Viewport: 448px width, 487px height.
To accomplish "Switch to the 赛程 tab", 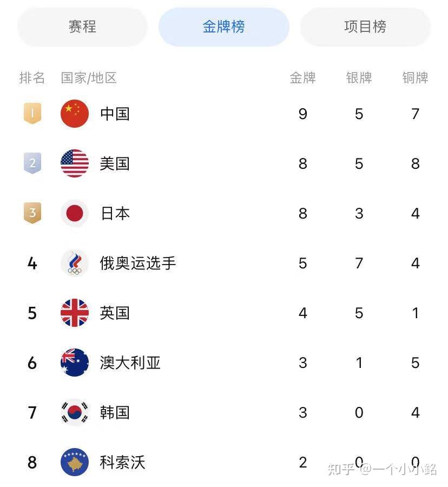I will 82,27.
